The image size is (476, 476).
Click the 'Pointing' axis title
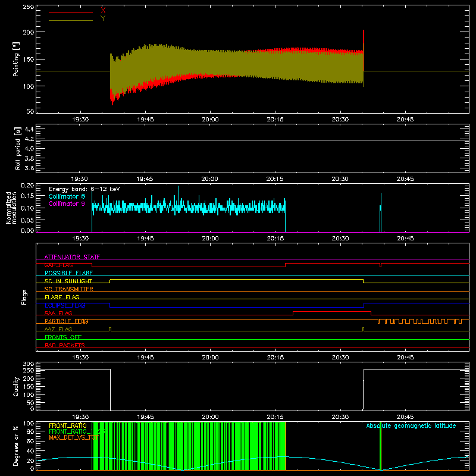16,59
